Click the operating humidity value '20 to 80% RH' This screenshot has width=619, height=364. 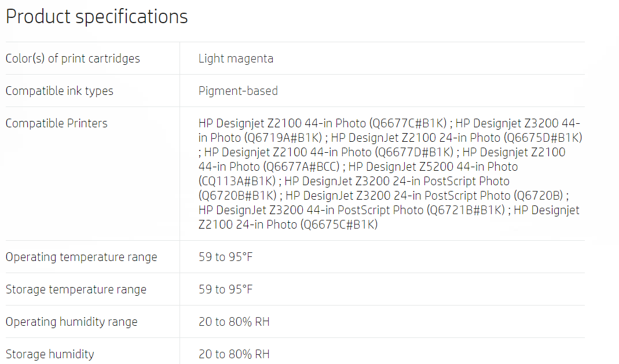pyautogui.click(x=234, y=321)
